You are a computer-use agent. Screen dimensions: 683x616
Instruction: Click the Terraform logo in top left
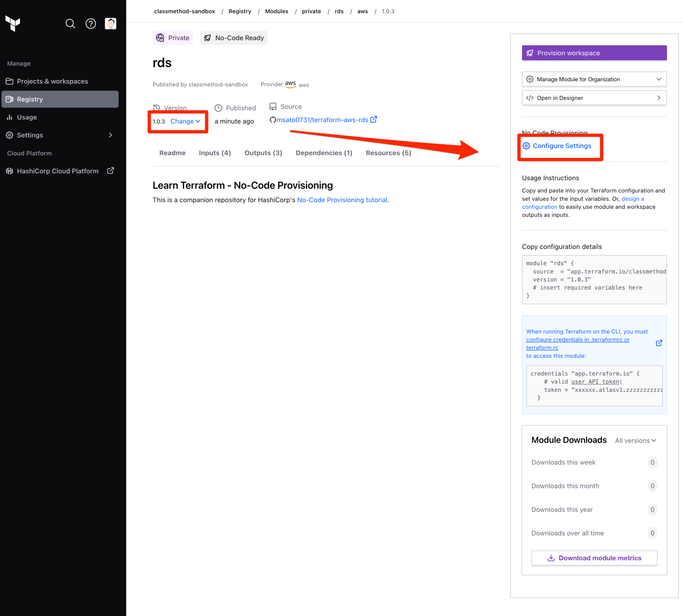click(x=13, y=24)
